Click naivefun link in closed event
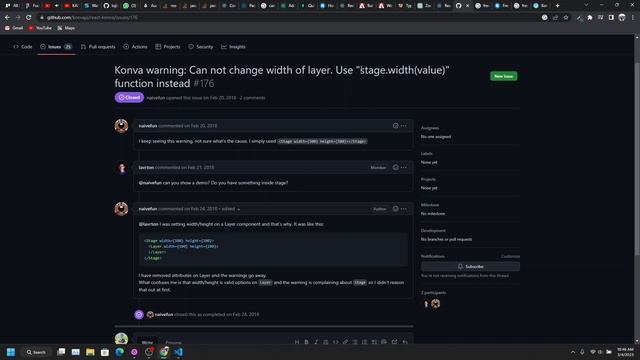The width and height of the screenshot is (640, 360). 164,314
